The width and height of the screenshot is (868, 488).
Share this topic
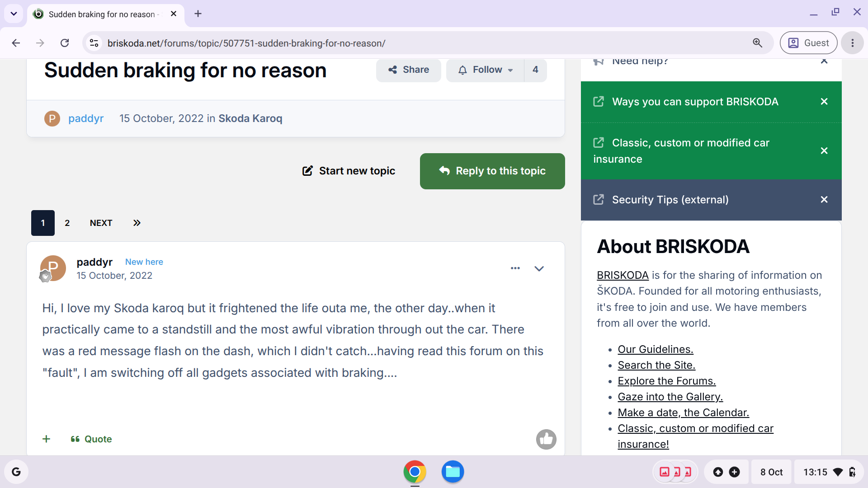point(408,70)
